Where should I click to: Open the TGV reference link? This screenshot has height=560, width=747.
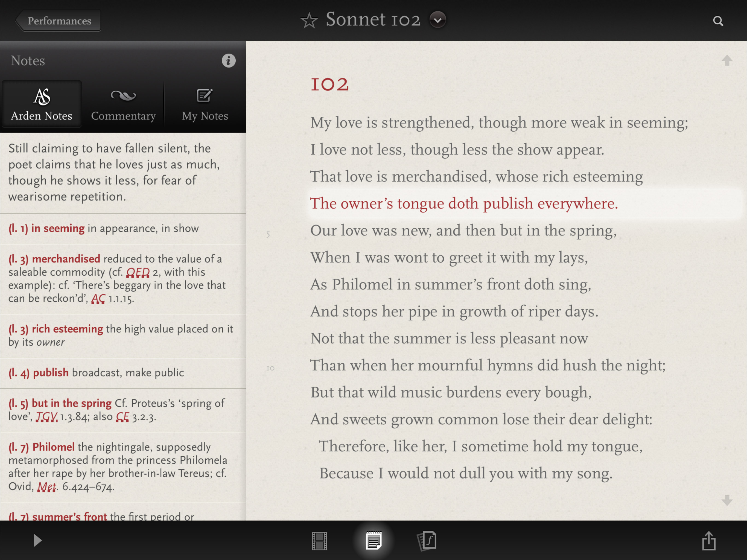point(46,417)
